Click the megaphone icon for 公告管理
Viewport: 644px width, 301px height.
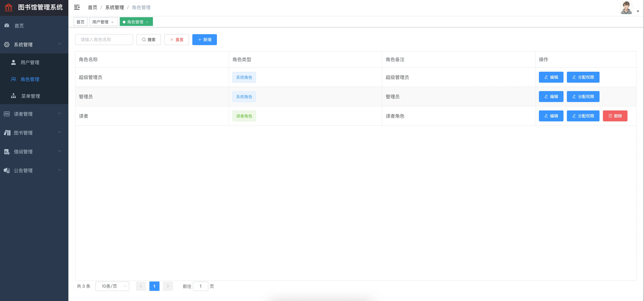(x=7, y=171)
